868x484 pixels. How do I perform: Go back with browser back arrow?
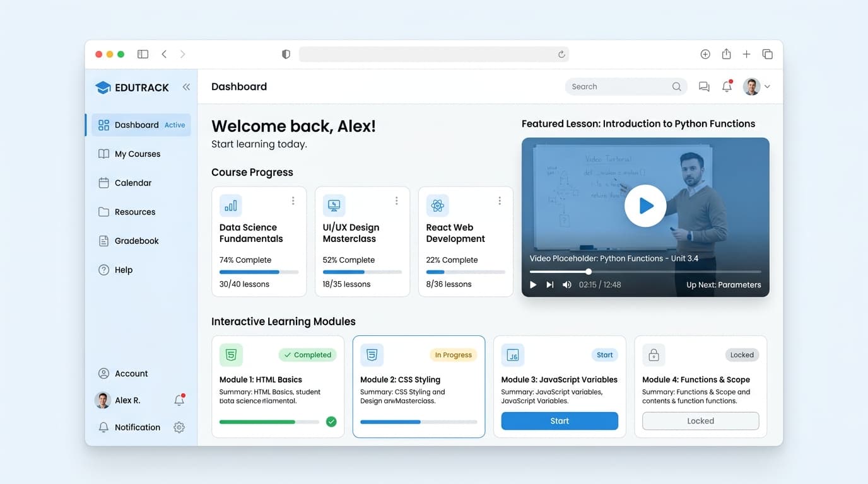click(164, 54)
